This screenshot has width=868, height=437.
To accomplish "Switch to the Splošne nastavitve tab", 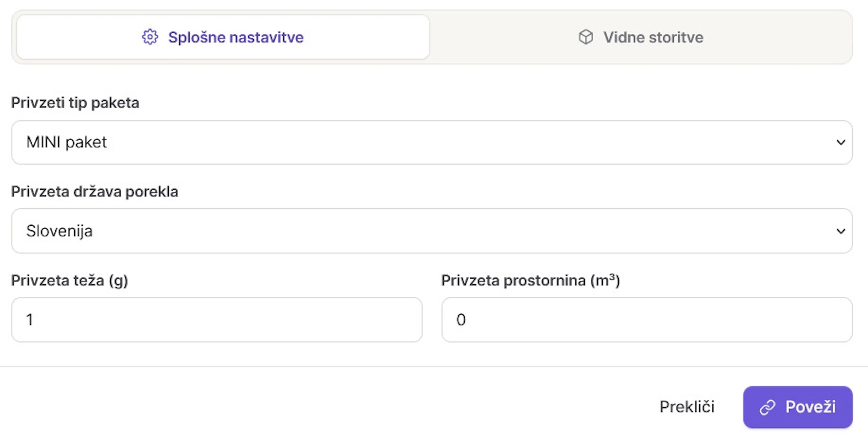I will (223, 37).
